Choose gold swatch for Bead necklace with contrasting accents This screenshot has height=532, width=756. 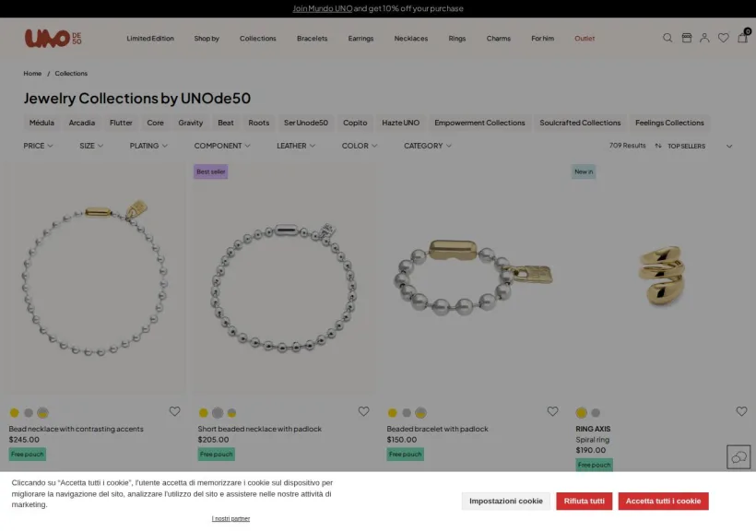15,412
